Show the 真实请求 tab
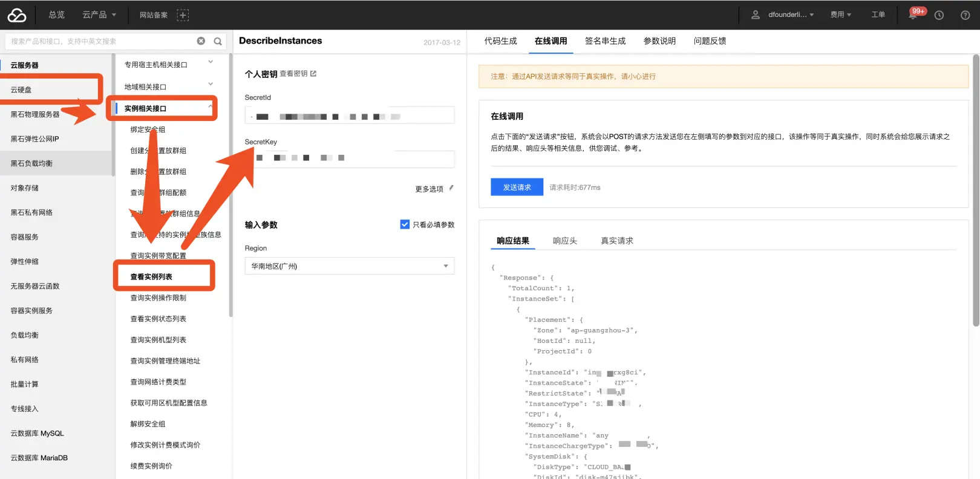Image resolution: width=980 pixels, height=479 pixels. (x=617, y=241)
